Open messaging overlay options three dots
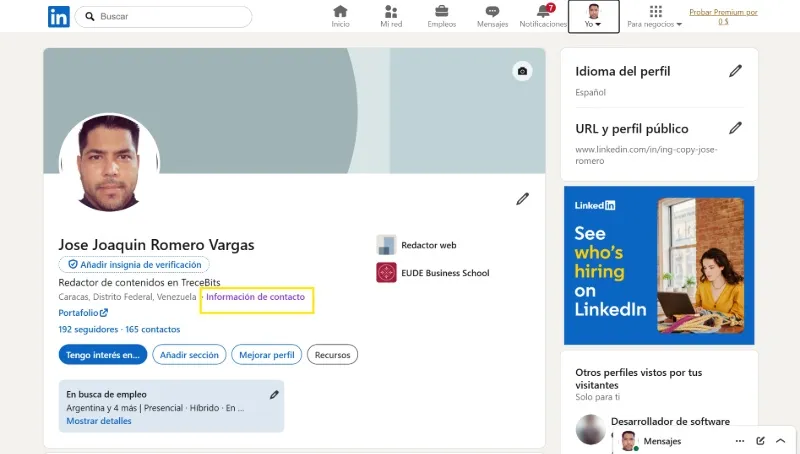 [x=740, y=441]
